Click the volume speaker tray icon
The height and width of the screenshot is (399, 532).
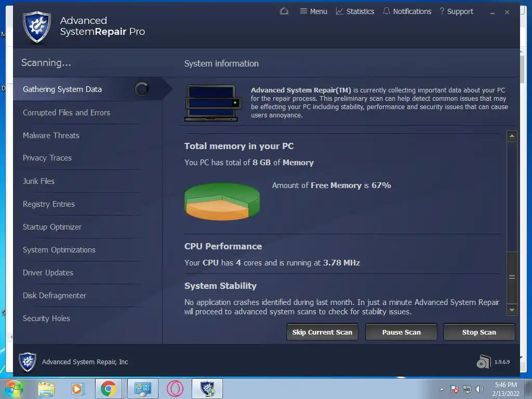pos(479,389)
